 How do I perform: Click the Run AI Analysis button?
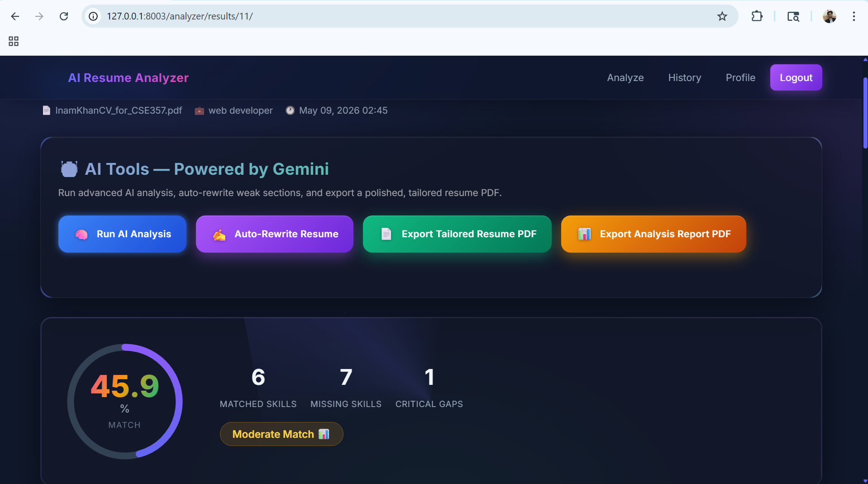coord(122,234)
